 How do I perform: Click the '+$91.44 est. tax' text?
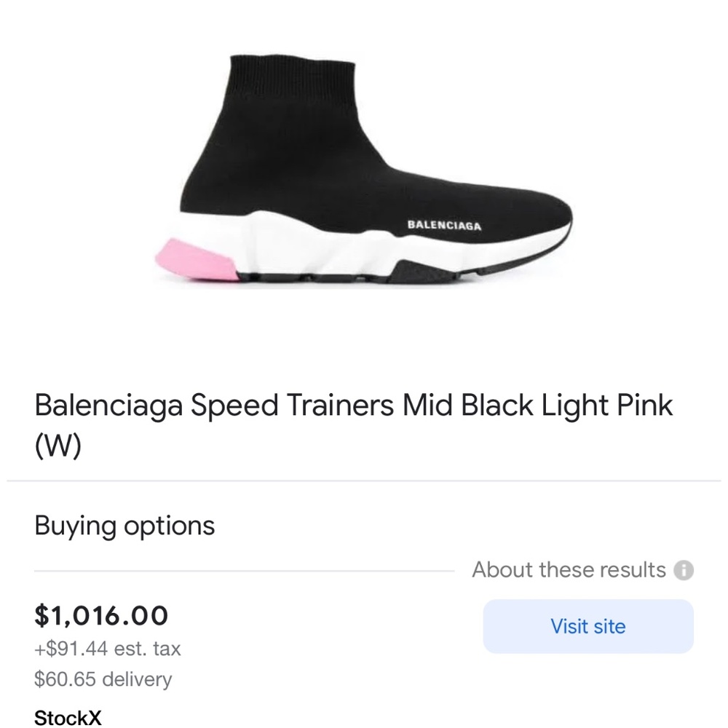pos(107,649)
